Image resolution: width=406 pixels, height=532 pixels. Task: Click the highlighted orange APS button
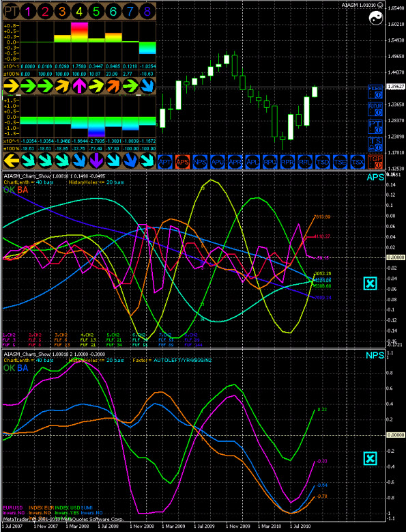point(182,162)
